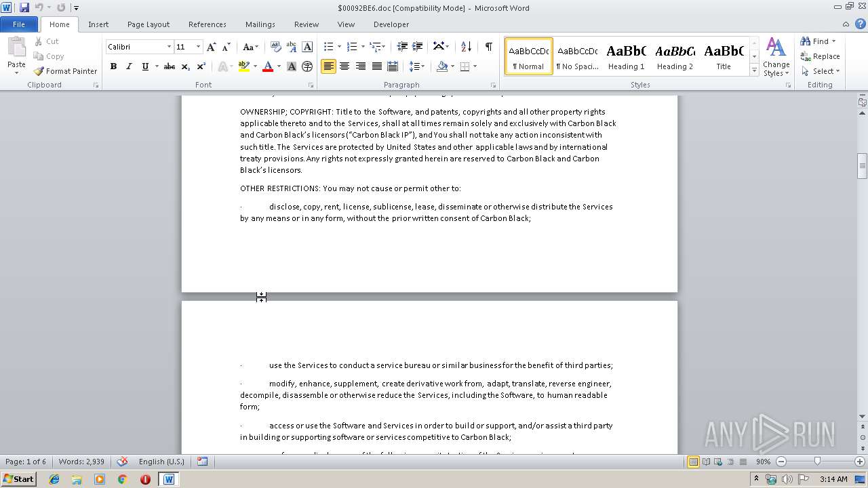868x488 pixels.
Task: Open Internet Explorer from taskbar
Action: click(54, 479)
